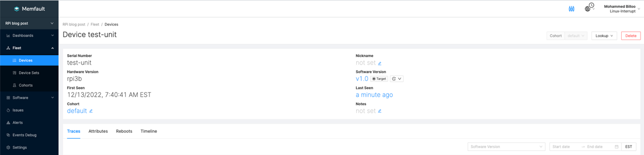
Task: Click the blue sliders icon in header
Action: coord(572,9)
